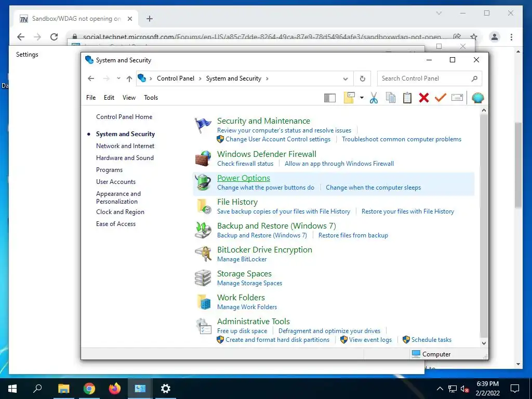Open File Explorer from the taskbar
The height and width of the screenshot is (399, 532).
(x=64, y=389)
